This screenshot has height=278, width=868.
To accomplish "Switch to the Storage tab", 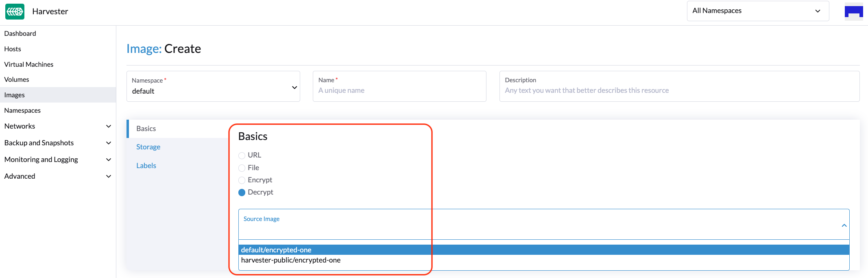I will point(148,147).
